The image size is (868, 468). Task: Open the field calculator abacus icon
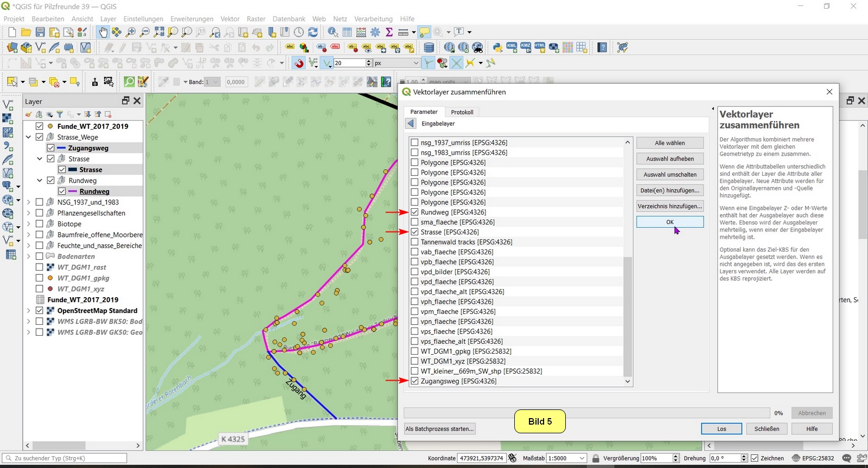(x=361, y=33)
